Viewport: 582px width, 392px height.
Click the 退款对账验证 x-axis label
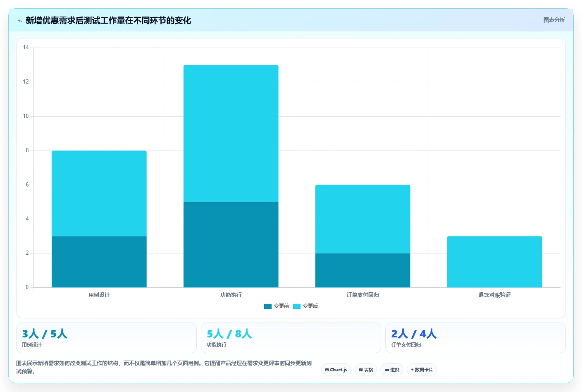coord(495,295)
